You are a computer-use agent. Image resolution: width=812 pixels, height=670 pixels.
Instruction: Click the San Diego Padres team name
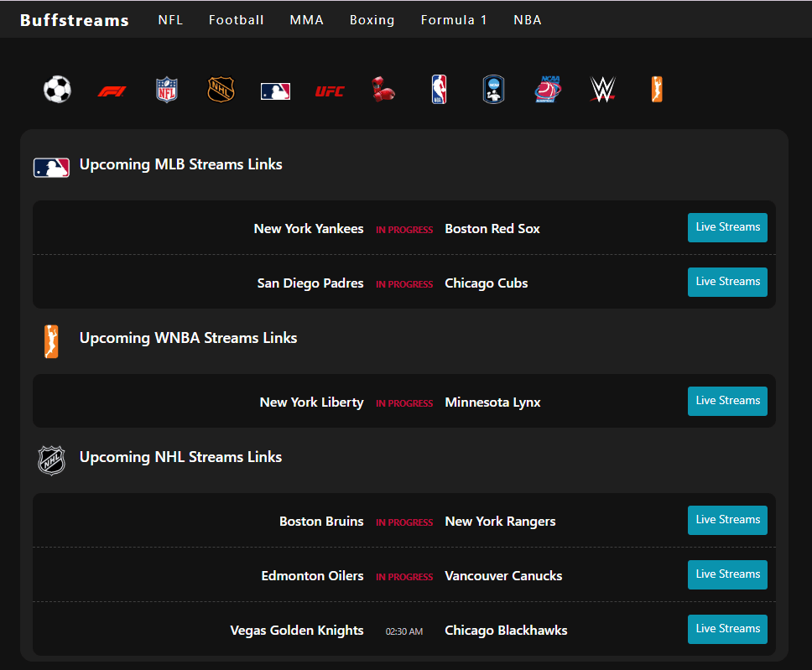point(310,283)
